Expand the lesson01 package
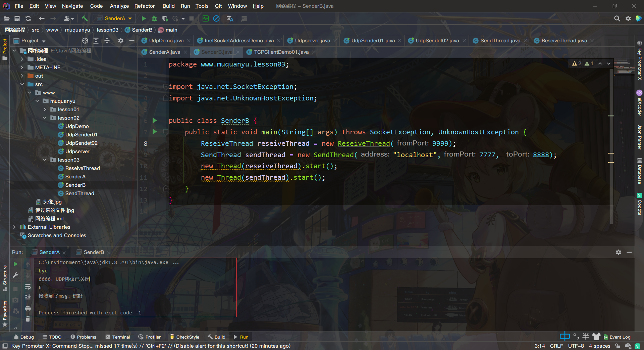This screenshot has height=350, width=644. point(45,110)
